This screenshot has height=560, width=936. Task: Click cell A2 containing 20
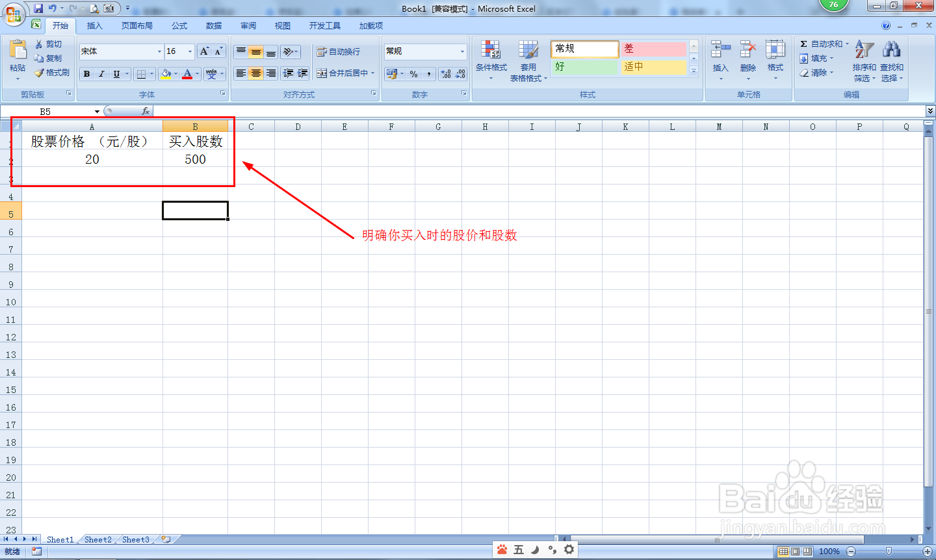(x=92, y=159)
